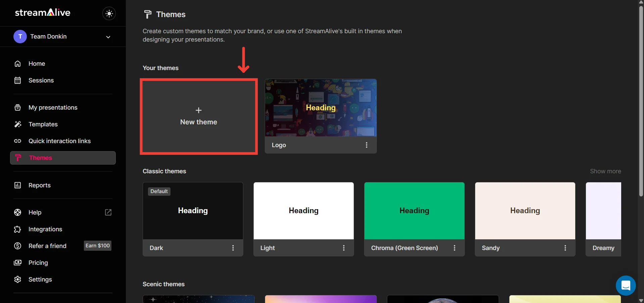Go to the Pricing menu item
This screenshot has height=303, width=644.
tap(38, 263)
